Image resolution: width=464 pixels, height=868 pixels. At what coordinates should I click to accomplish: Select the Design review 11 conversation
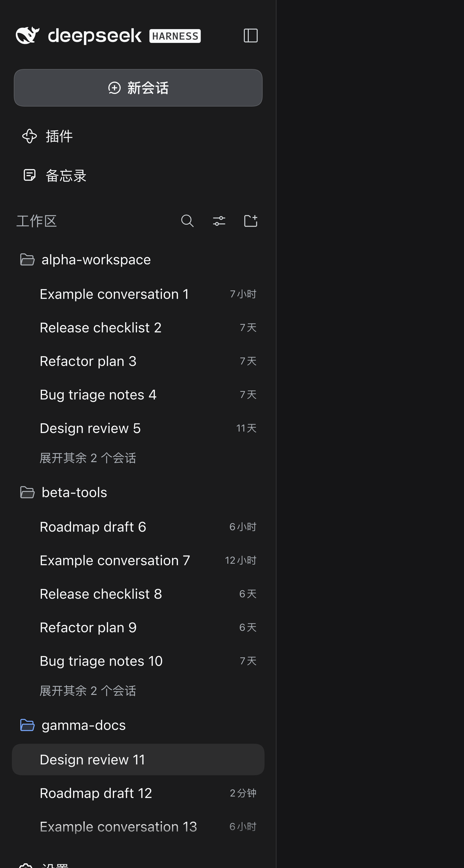click(x=138, y=759)
